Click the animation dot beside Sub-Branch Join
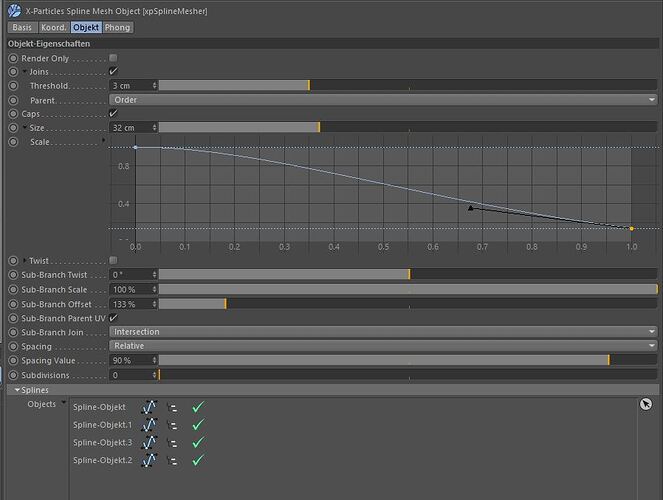The image size is (663, 500). 13,333
